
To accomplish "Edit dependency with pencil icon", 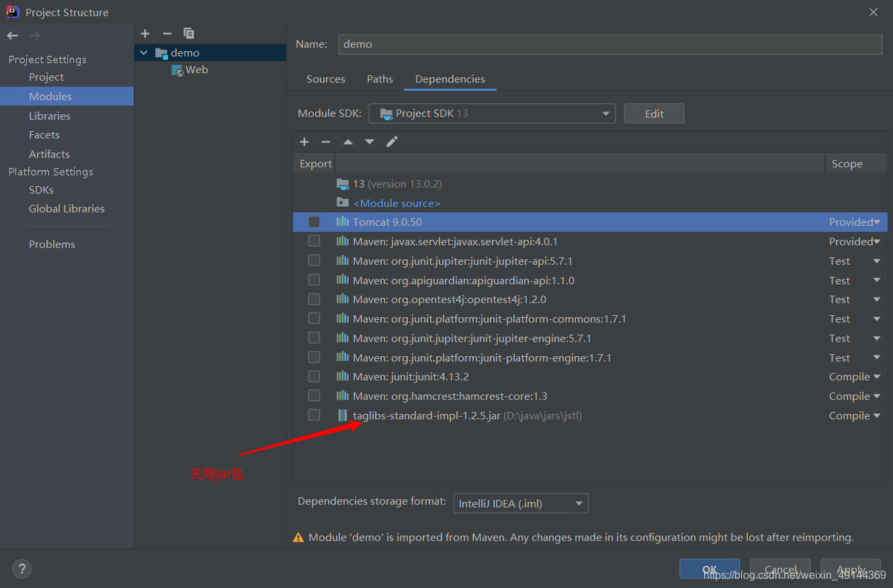I will coord(392,141).
